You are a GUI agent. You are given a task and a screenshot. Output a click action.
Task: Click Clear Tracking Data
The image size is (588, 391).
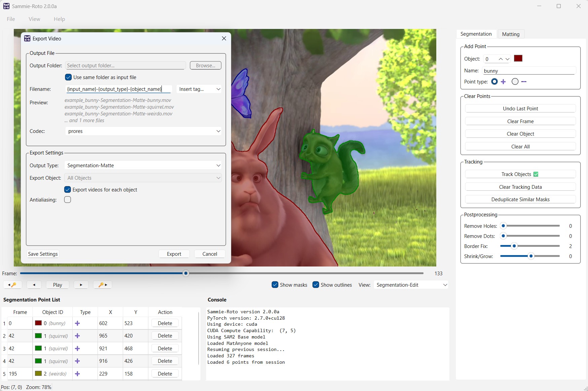tap(520, 187)
